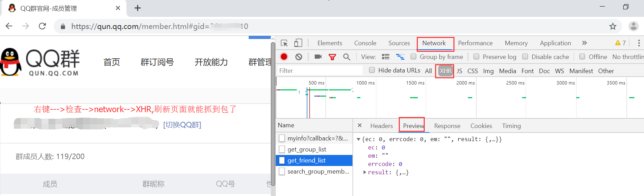Click the capture screenshots camera icon

(318, 57)
